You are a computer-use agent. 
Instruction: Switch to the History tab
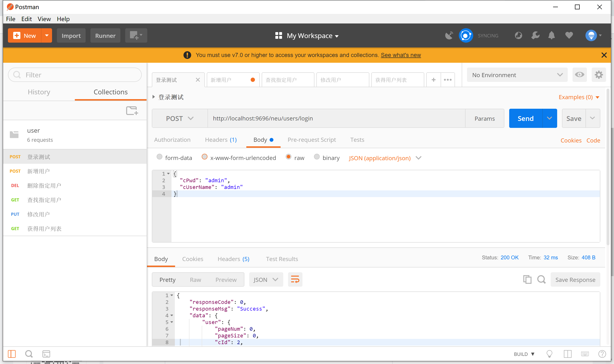pyautogui.click(x=39, y=92)
